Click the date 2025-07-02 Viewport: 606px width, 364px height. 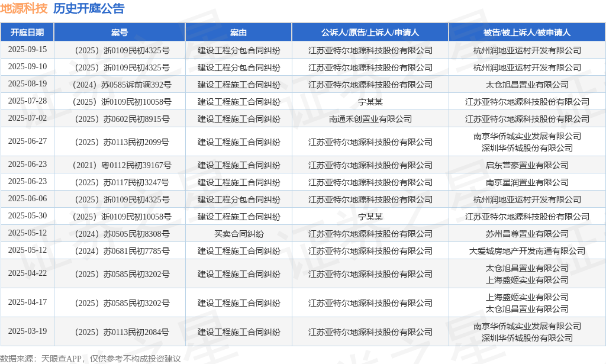pos(27,118)
